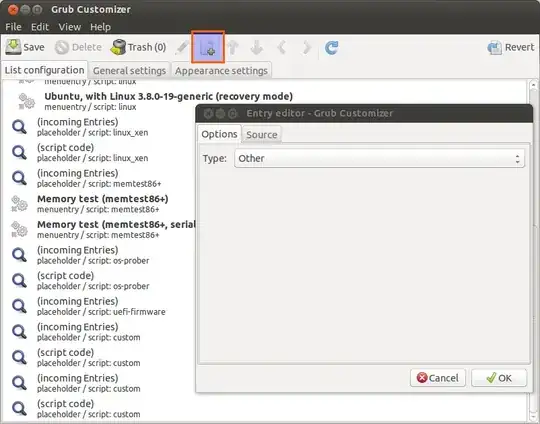540x424 pixels.
Task: Click the move up arrow icon
Action: click(x=233, y=48)
